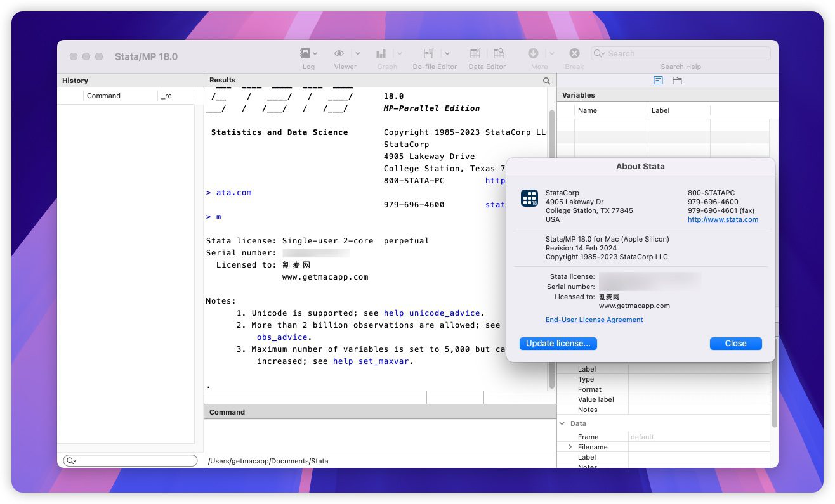The width and height of the screenshot is (835, 504).
Task: Select the Label row above Type
Action: 664,369
